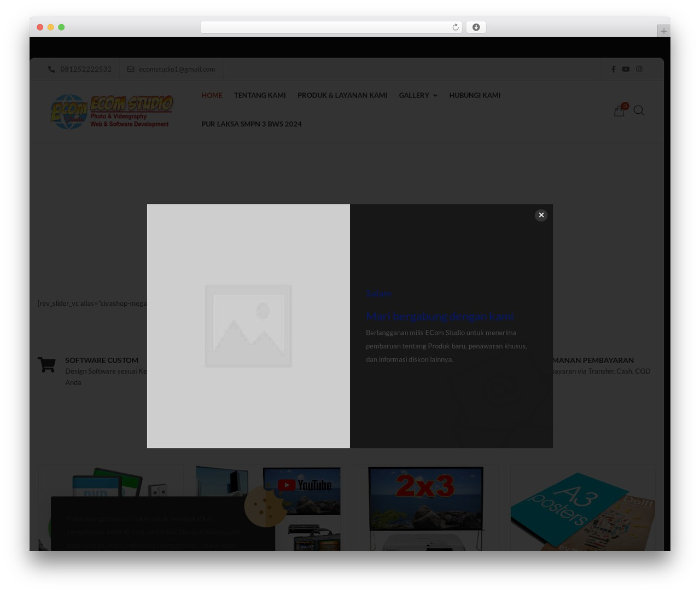The width and height of the screenshot is (700, 593).
Task: Click the placeholder image in popup
Action: coord(248,326)
